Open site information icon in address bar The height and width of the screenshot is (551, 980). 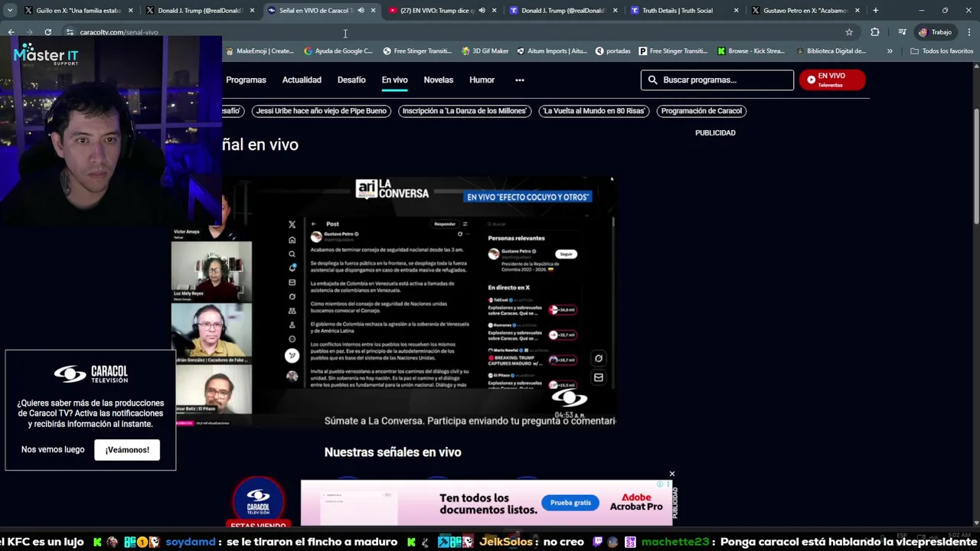tap(69, 32)
